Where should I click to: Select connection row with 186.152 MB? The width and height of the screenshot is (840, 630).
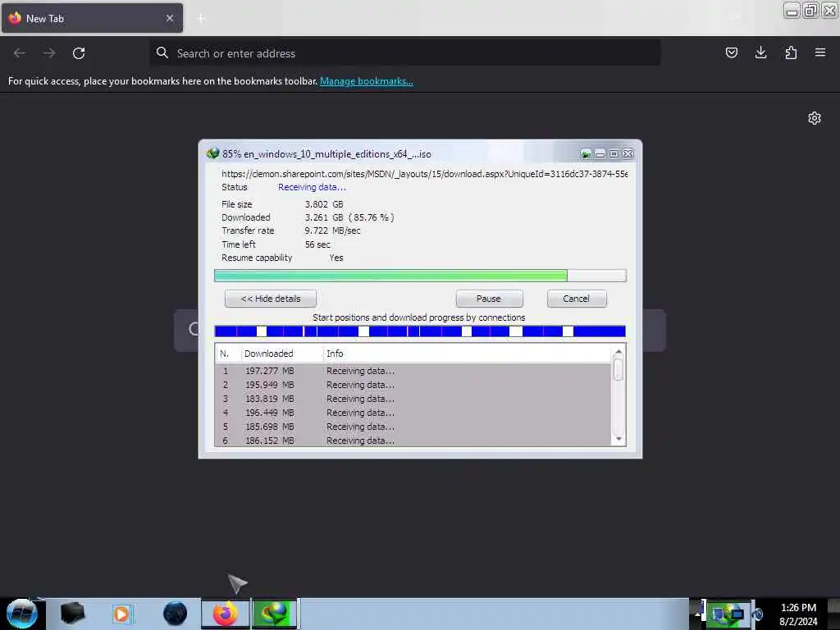(x=413, y=440)
